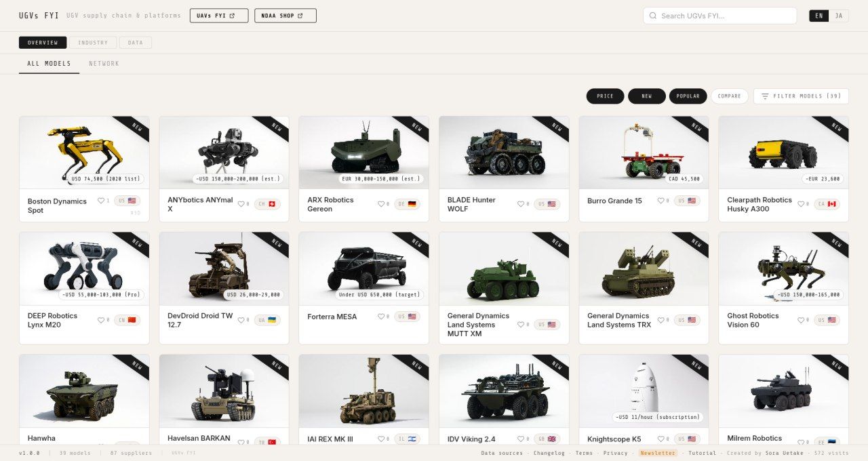Click the search magnifier icon
The height and width of the screenshot is (461, 868).
pyautogui.click(x=653, y=16)
